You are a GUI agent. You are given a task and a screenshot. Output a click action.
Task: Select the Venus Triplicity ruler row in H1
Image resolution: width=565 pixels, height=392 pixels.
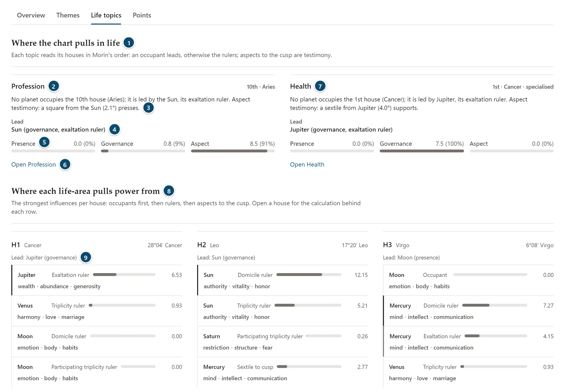coord(97,311)
